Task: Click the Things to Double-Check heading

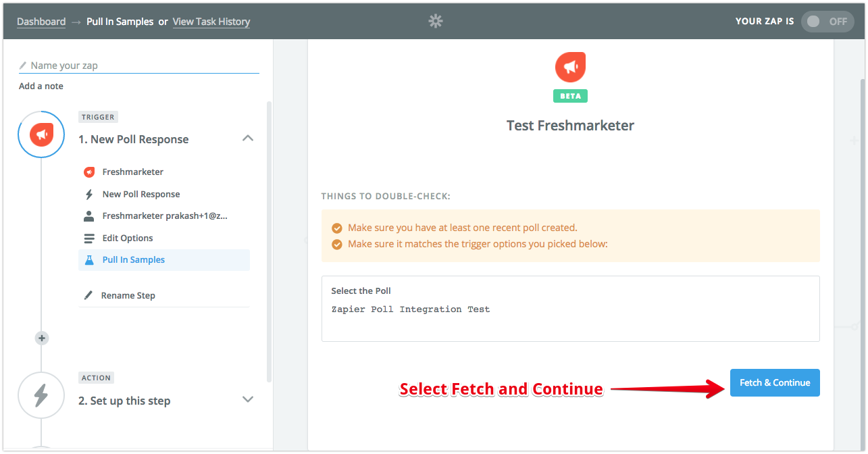Action: [386, 197]
